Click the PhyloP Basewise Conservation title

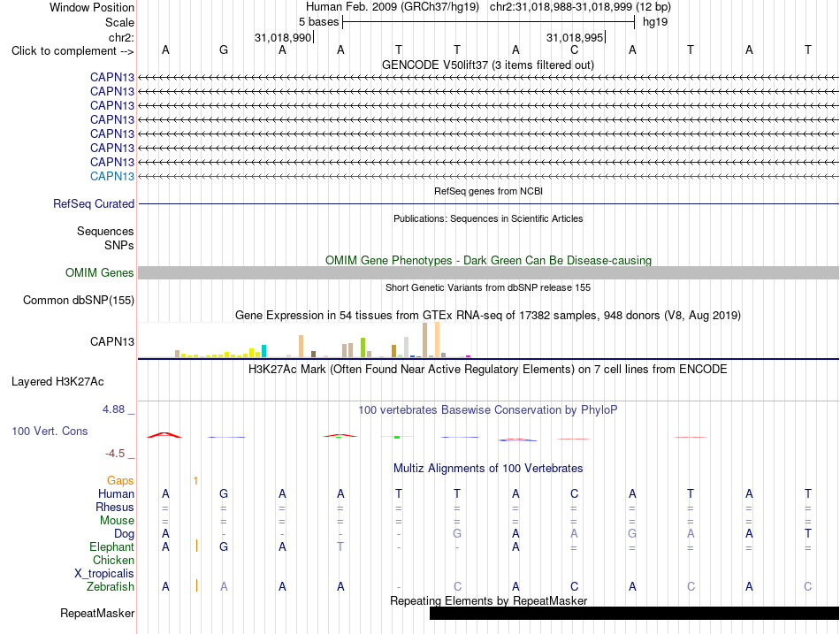click(488, 410)
